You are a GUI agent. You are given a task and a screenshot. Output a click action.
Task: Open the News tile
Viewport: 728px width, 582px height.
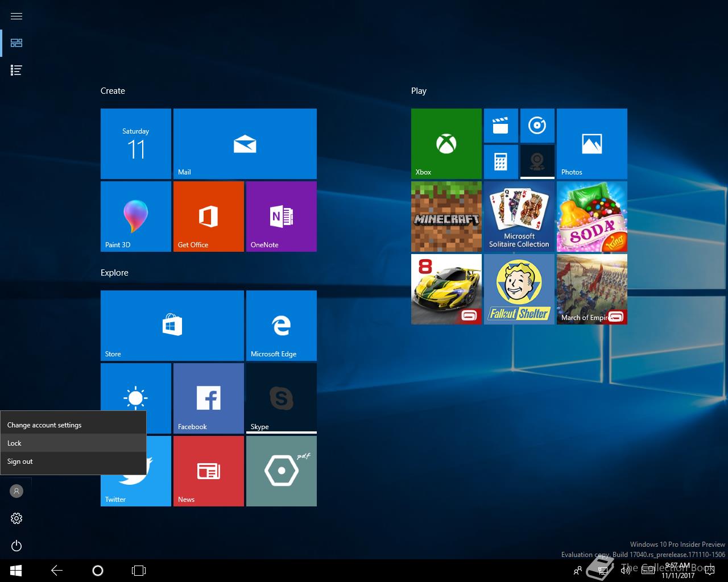tap(209, 471)
